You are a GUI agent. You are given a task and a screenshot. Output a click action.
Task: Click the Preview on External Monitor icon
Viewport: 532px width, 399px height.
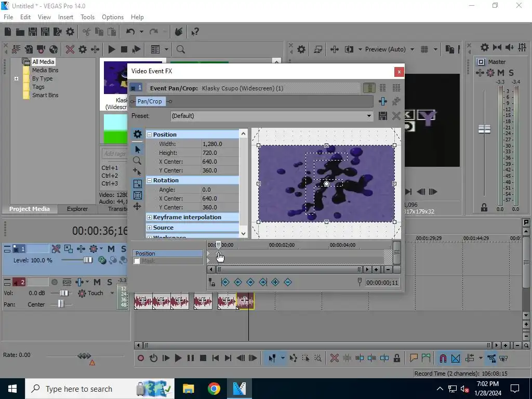(x=318, y=49)
